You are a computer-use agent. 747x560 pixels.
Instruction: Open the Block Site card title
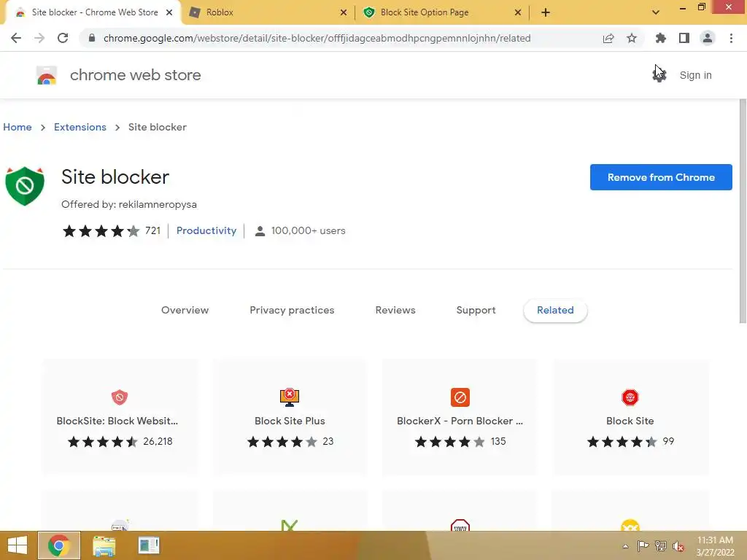coord(630,421)
